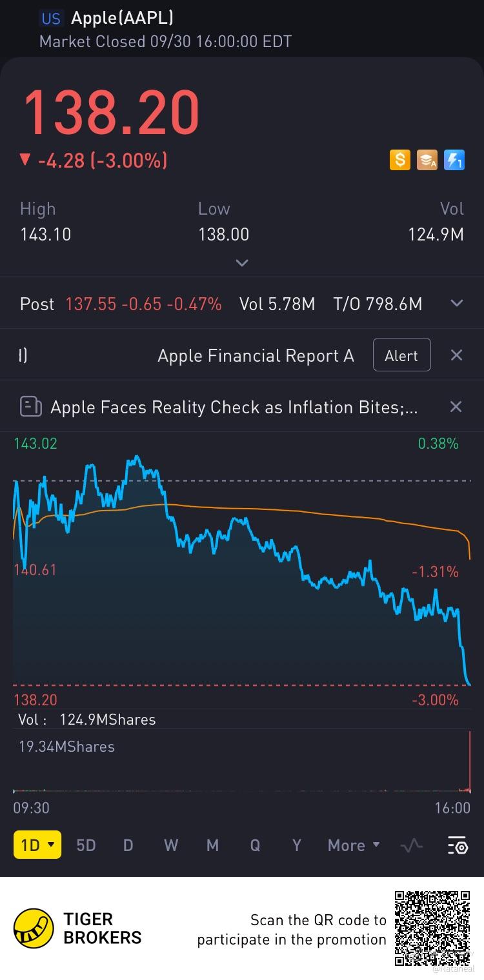
Task: Tap the blue lightning bolt badge
Action: click(455, 159)
